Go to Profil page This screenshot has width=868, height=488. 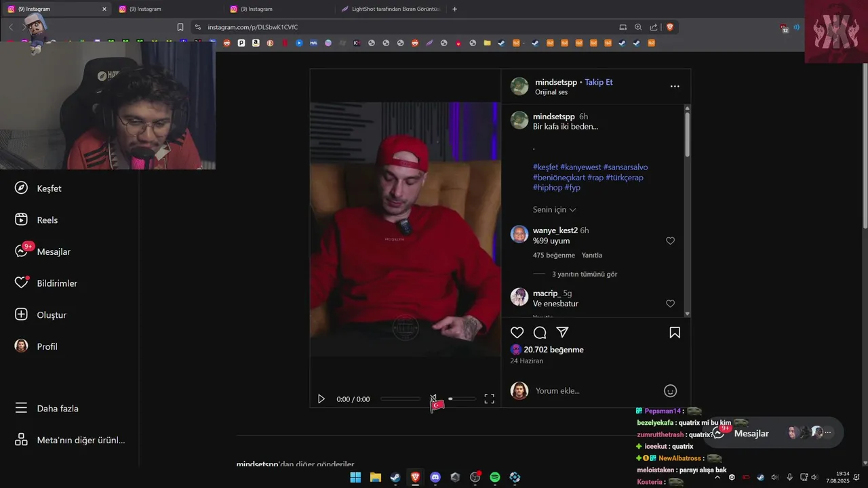tap(36, 346)
